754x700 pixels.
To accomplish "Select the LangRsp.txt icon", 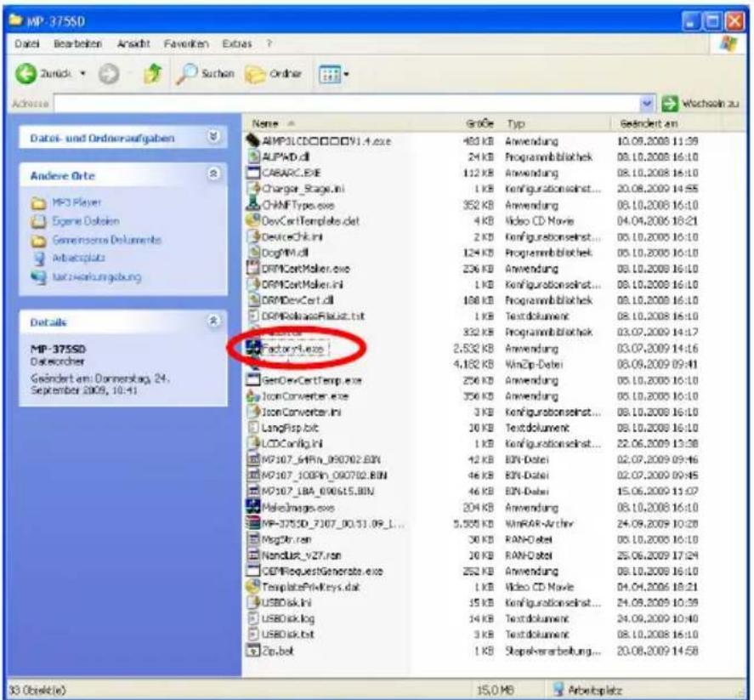I will click(x=253, y=428).
